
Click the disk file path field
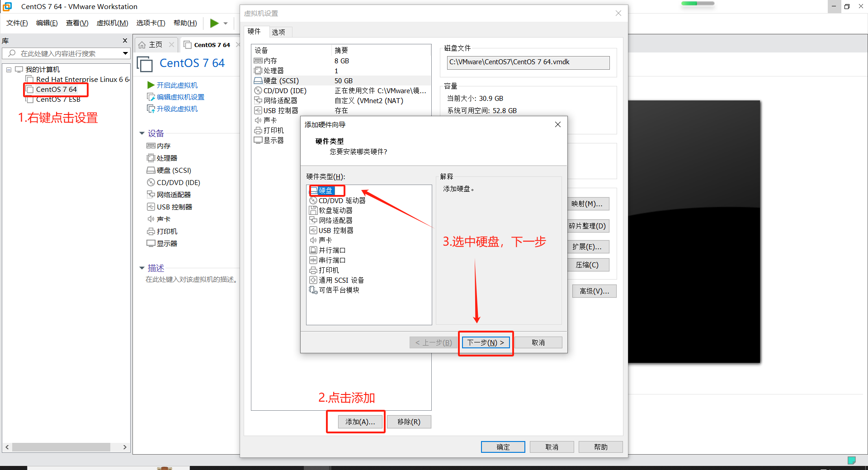point(528,62)
